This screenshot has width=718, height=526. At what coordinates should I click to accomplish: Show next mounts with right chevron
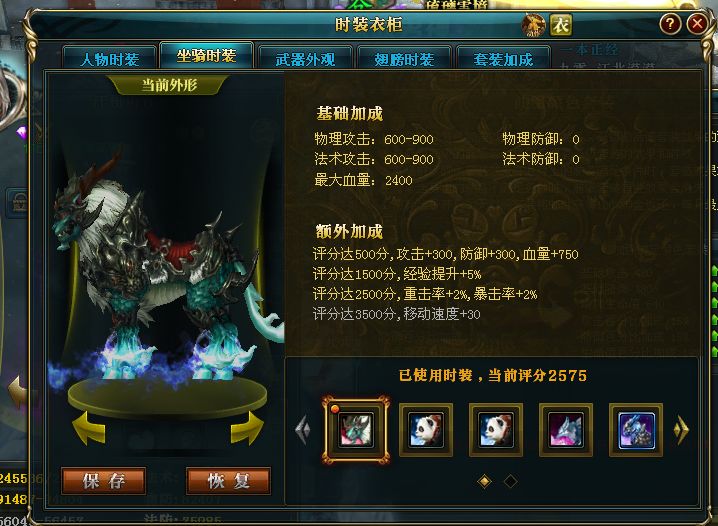click(681, 429)
